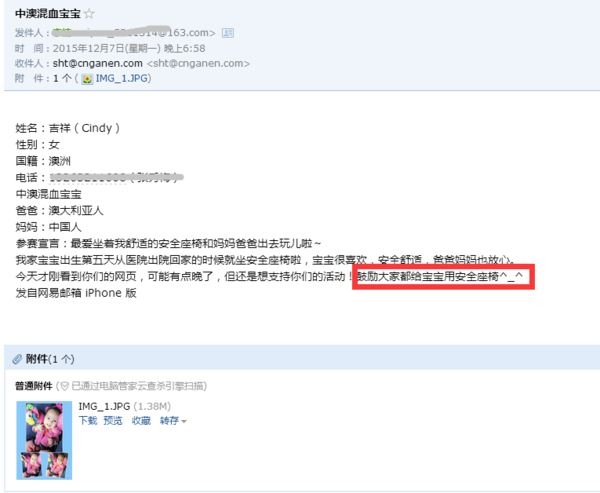Expand the 转存 dropdown arrow
The width and height of the screenshot is (600, 493).
pyautogui.click(x=184, y=421)
